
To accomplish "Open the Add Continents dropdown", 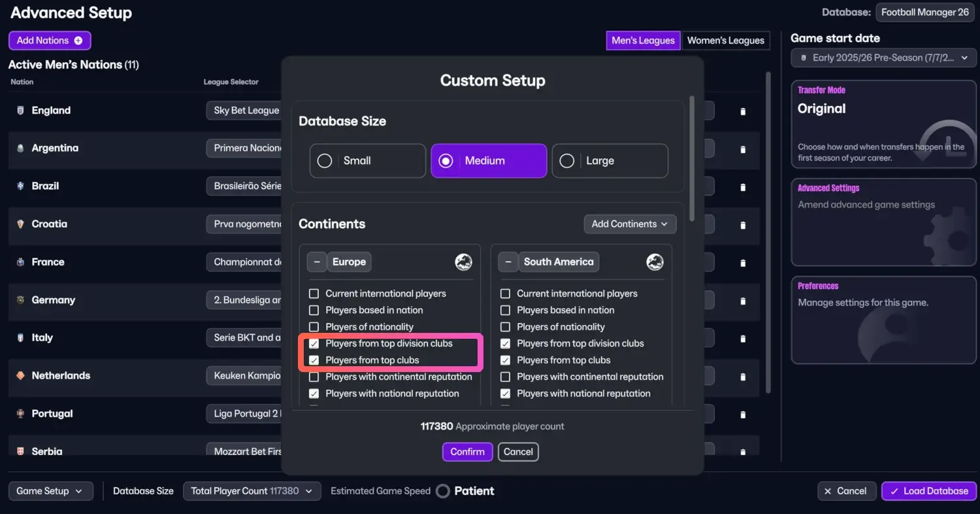I will (630, 224).
